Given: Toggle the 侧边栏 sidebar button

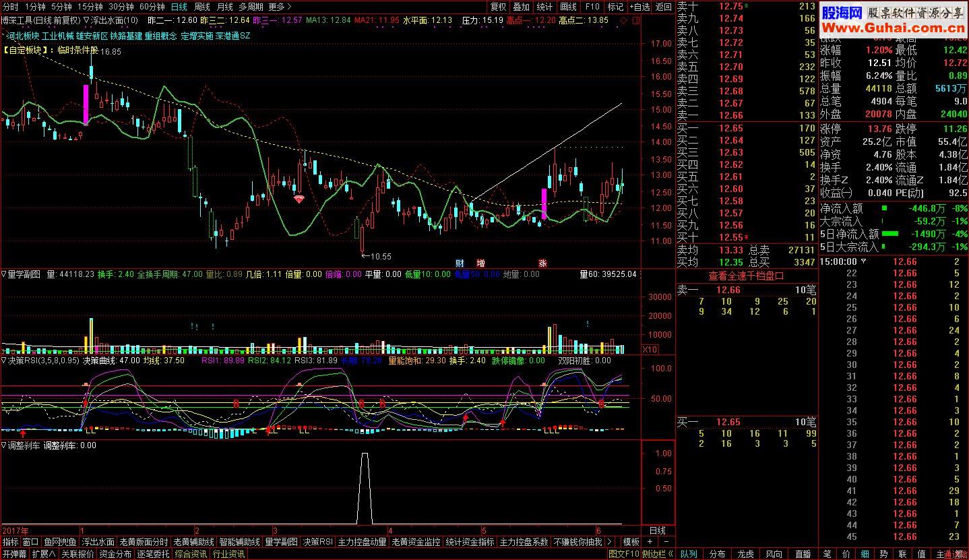Looking at the screenshot, I should coord(658,554).
